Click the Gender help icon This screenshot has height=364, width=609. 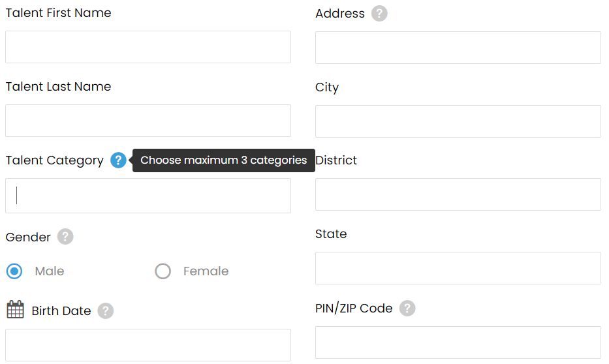65,236
